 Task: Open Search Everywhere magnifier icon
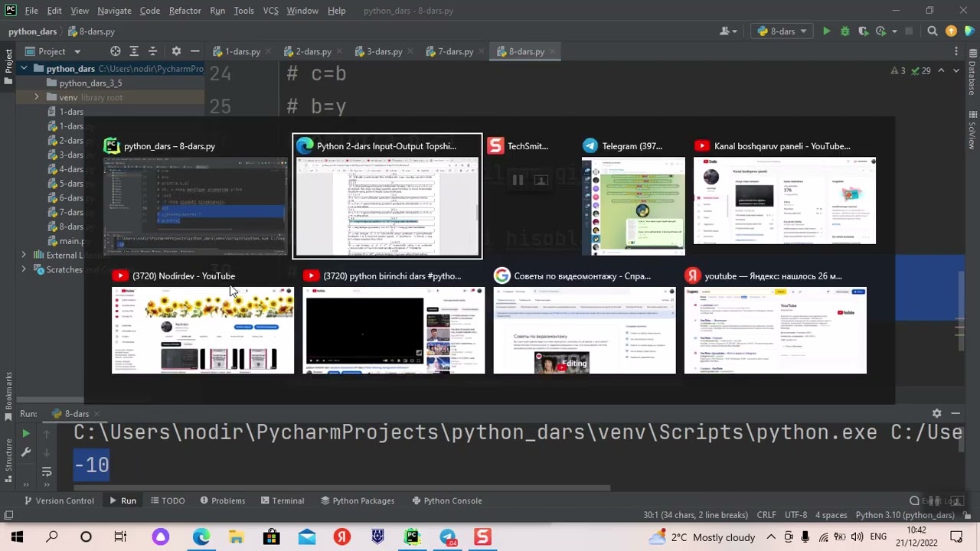pyautogui.click(x=933, y=31)
